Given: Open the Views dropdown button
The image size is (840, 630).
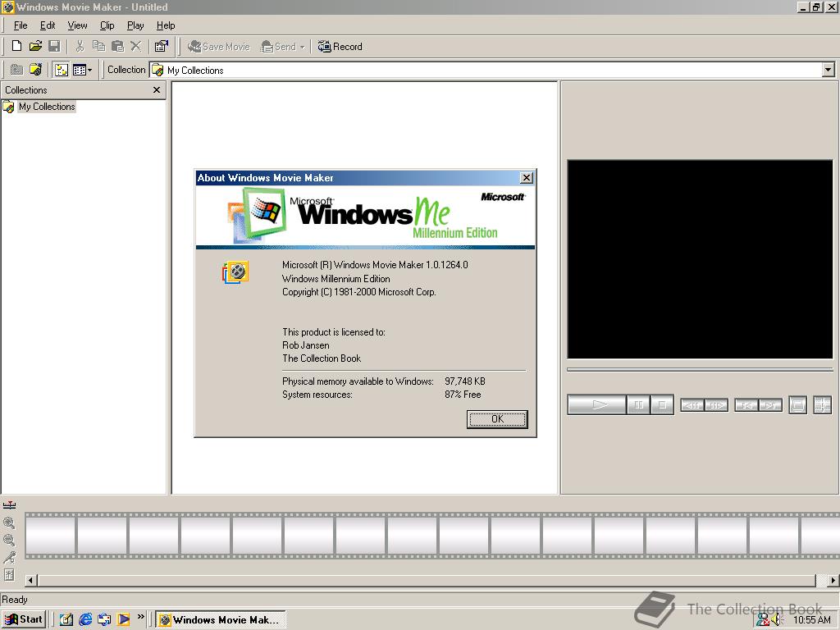Looking at the screenshot, I should point(83,70).
